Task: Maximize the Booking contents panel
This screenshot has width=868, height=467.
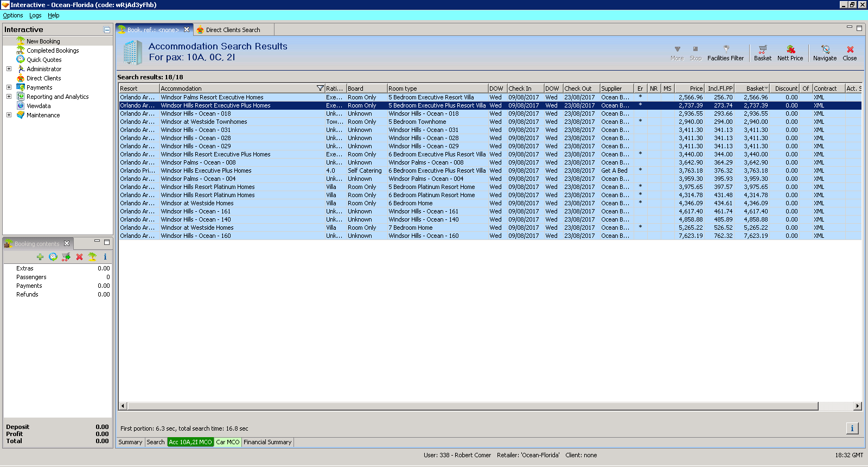Action: click(x=107, y=242)
